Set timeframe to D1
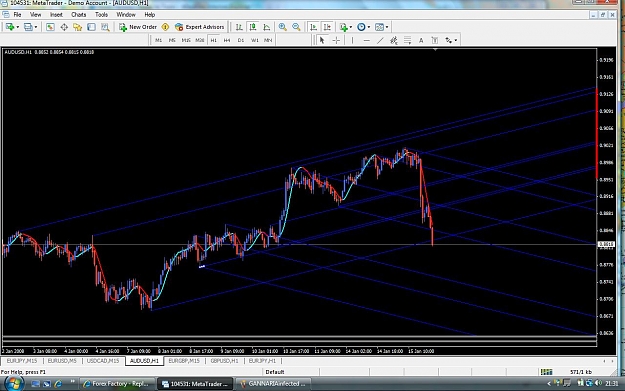This screenshot has width=625, height=391. click(241, 40)
